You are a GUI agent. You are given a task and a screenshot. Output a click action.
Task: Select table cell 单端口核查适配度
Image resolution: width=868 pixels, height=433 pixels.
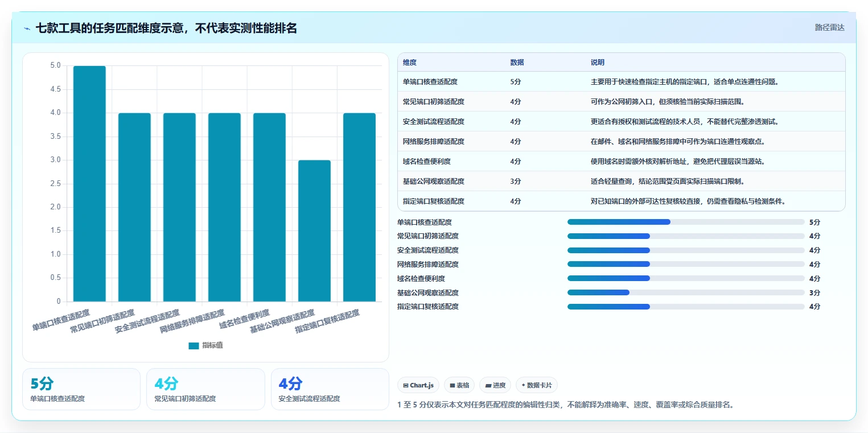pos(430,82)
